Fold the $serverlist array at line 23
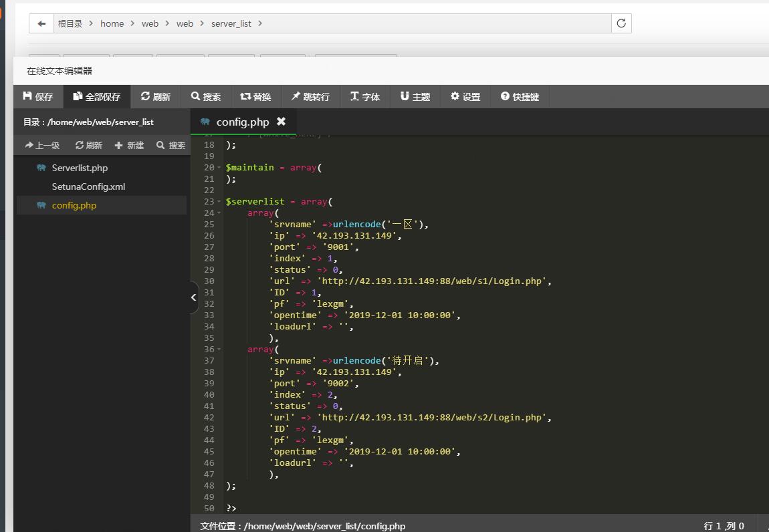This screenshot has height=532, width=769. point(220,202)
